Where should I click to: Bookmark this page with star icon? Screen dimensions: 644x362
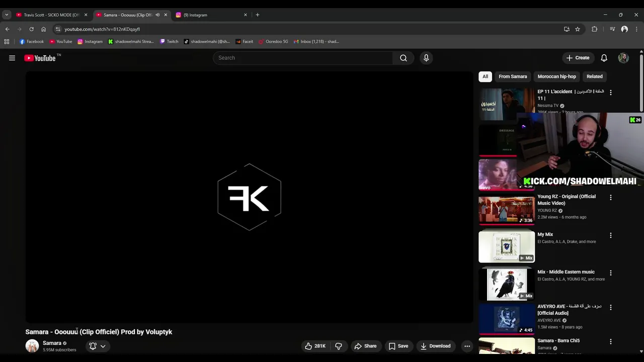coord(578,29)
